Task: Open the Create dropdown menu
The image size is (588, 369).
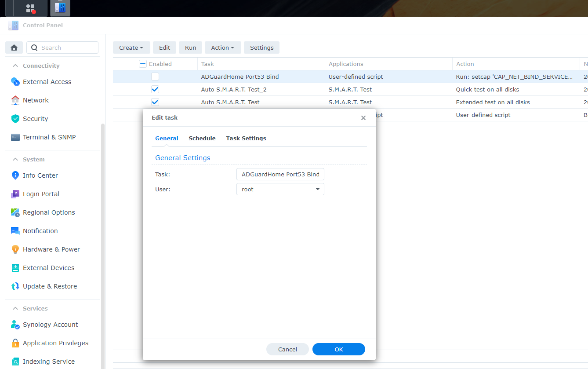Action: pos(131,47)
